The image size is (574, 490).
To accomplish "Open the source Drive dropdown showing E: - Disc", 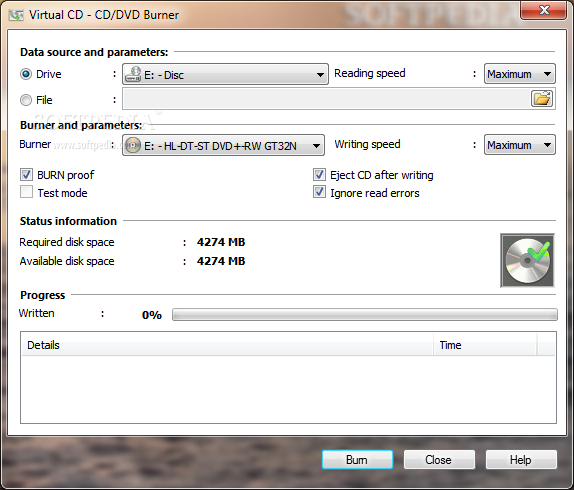I will pyautogui.click(x=225, y=74).
